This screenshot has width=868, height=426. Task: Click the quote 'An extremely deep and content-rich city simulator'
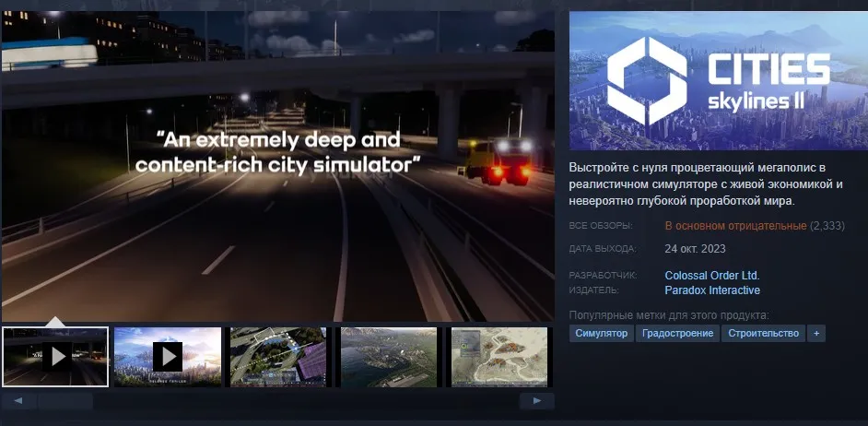tap(277, 152)
